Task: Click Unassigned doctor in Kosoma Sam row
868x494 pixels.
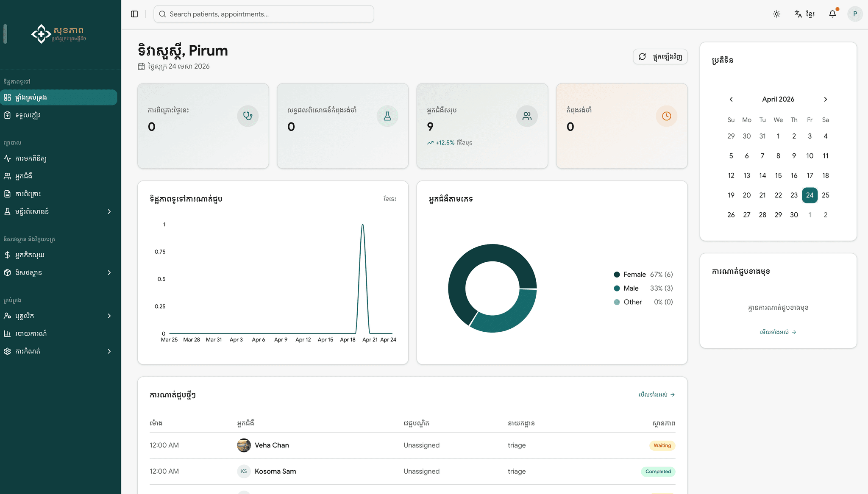Action: [421, 472]
